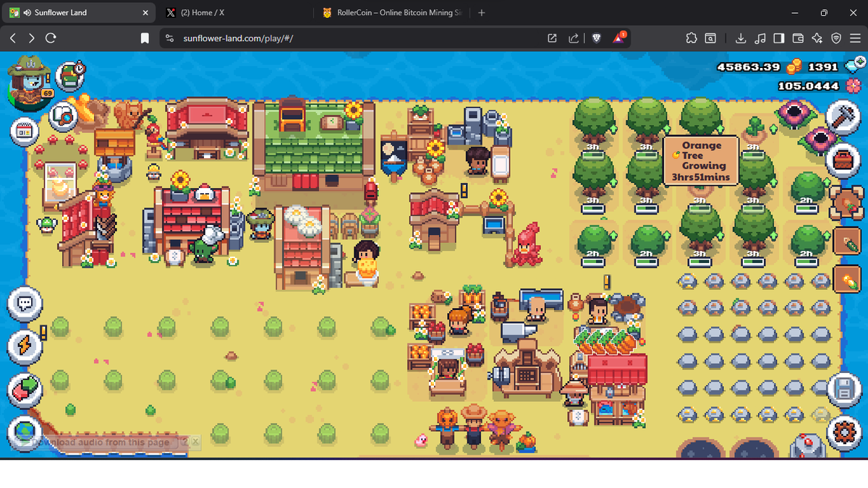Open tab search in browser toolbar
Image resolution: width=868 pixels, height=488 pixels.
point(710,38)
